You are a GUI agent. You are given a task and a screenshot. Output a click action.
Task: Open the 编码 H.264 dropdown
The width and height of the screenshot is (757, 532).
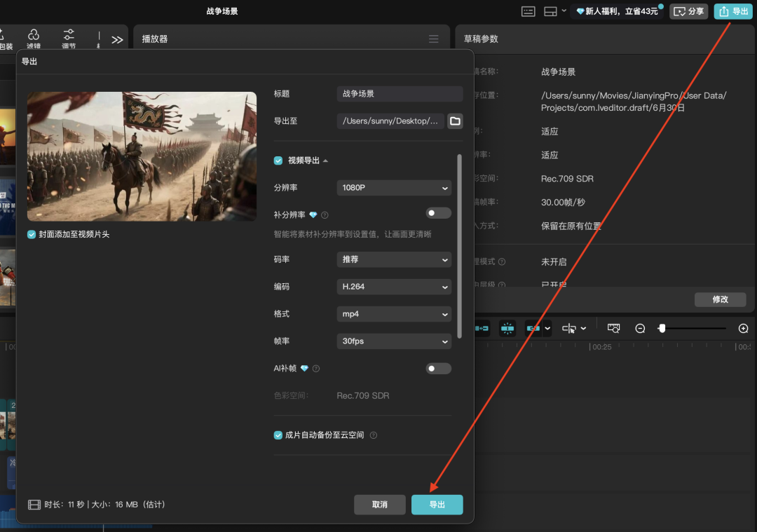(394, 287)
